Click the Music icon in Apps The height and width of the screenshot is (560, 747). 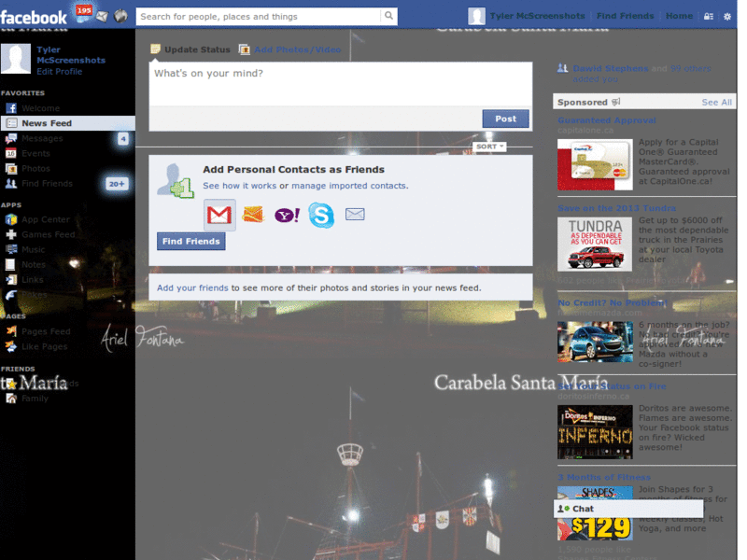[x=11, y=249]
